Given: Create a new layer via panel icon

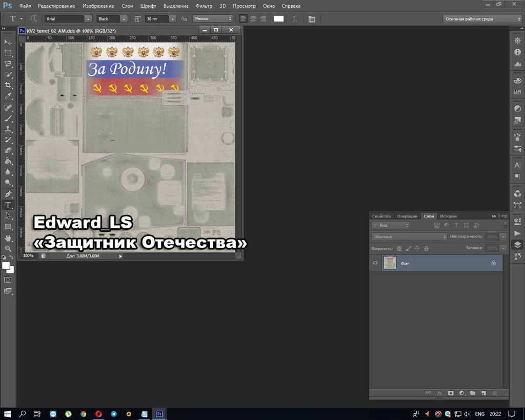Looking at the screenshot, I should click(x=483, y=393).
